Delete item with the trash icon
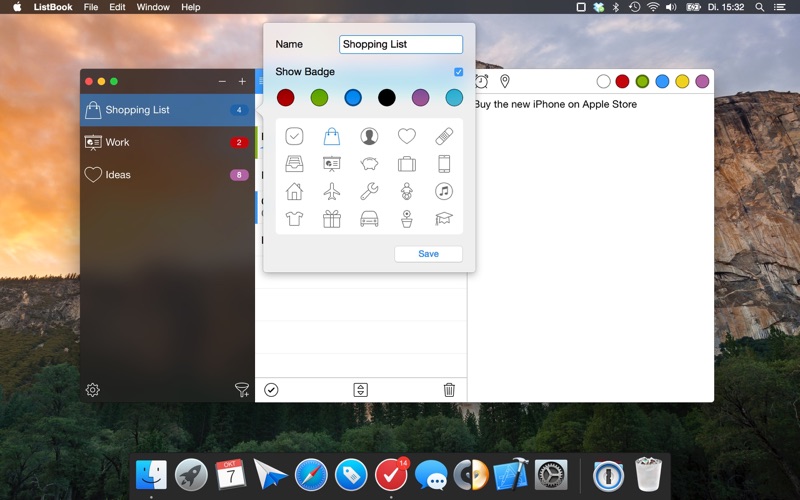 [x=449, y=390]
